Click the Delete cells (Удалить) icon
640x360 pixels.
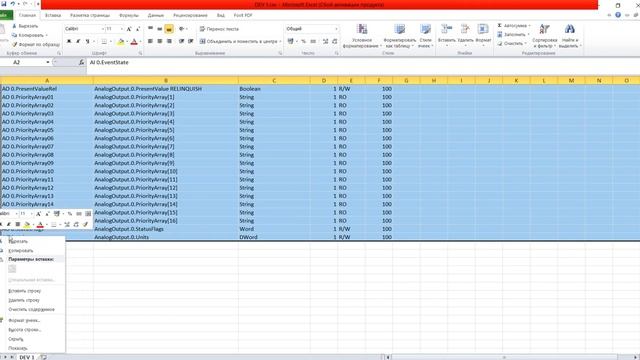pyautogui.click(x=465, y=29)
